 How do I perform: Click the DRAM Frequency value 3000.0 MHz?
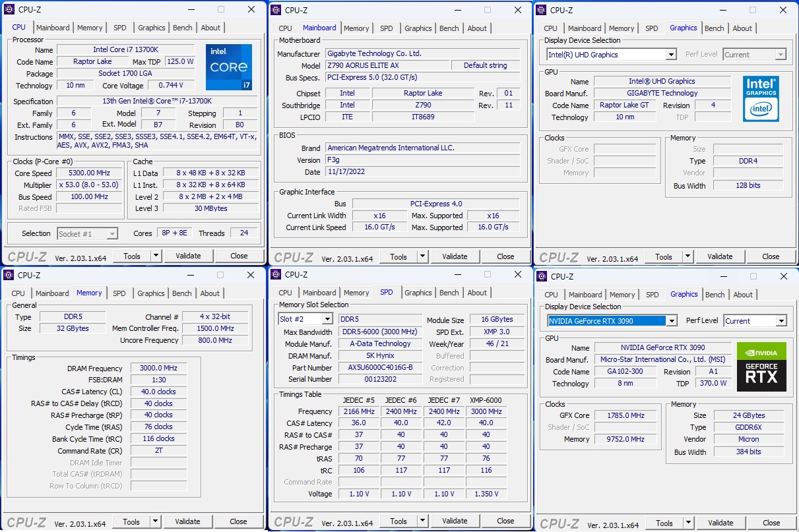[158, 369]
